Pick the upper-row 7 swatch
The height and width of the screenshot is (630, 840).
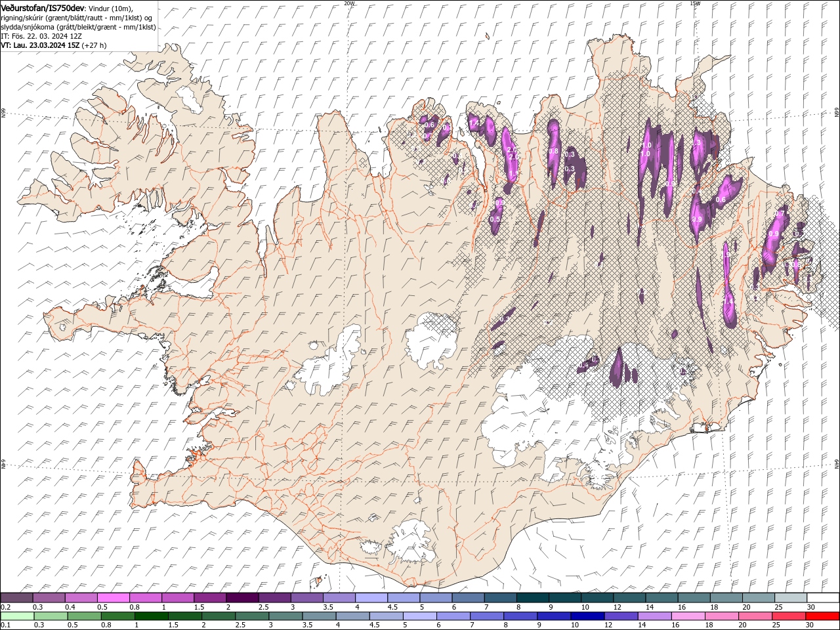click(x=499, y=598)
